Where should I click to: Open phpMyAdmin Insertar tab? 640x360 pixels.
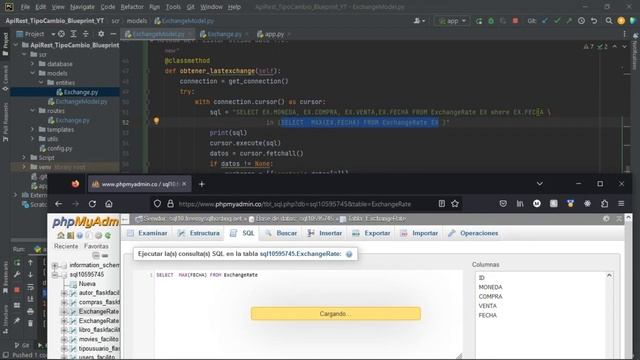click(x=324, y=233)
